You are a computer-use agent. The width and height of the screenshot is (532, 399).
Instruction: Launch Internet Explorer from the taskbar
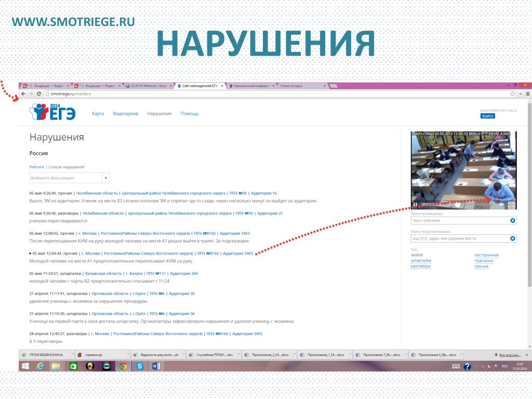pyautogui.click(x=41, y=366)
